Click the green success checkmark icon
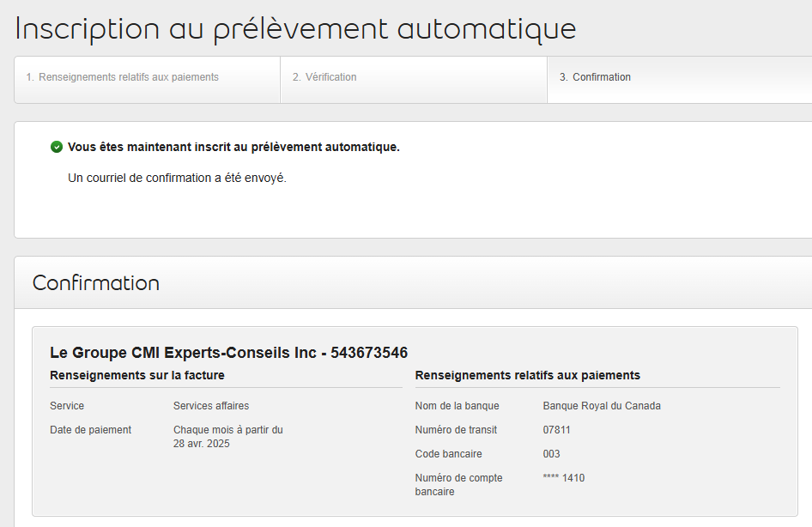 click(x=57, y=147)
